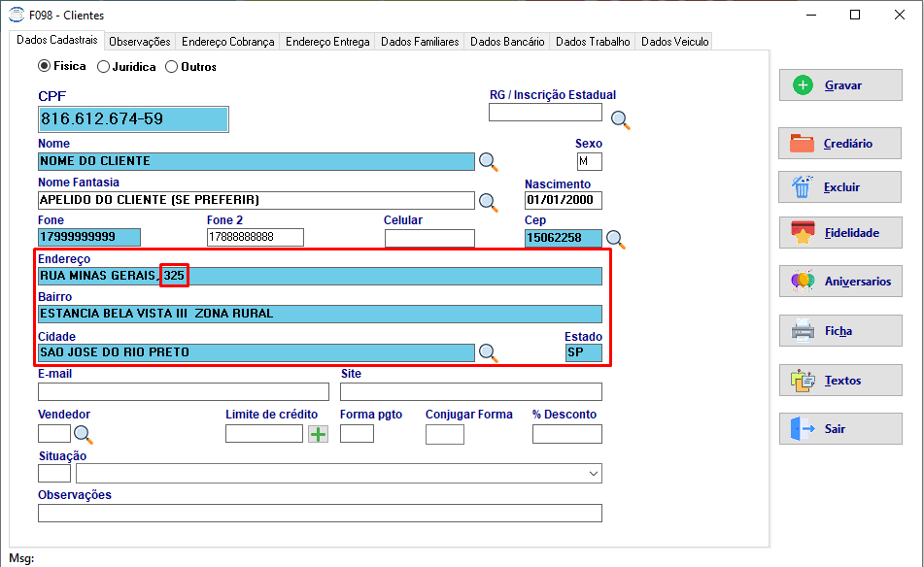Select the Fisica radio button
924x567 pixels.
point(44,66)
